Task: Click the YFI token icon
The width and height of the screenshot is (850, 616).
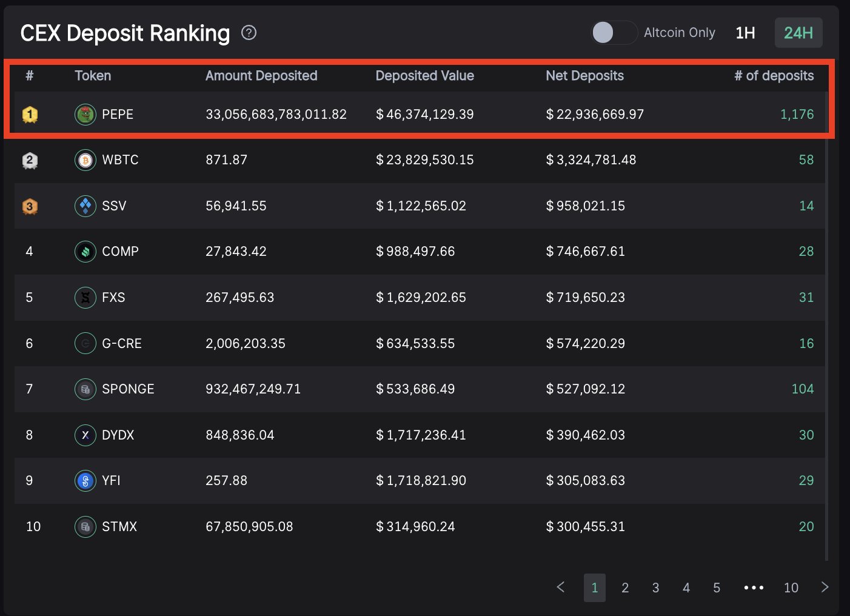Action: coord(85,481)
